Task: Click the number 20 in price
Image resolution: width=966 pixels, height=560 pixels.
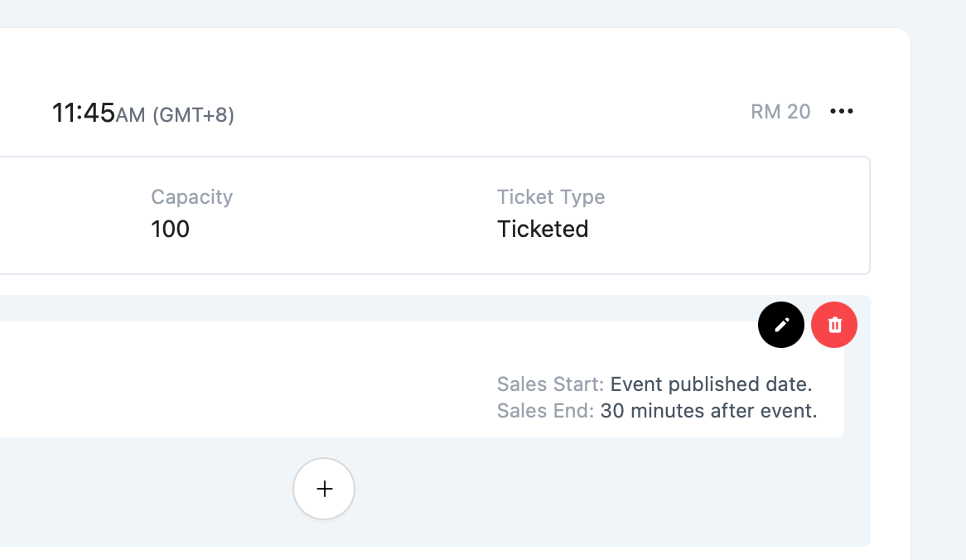Action: pos(799,112)
